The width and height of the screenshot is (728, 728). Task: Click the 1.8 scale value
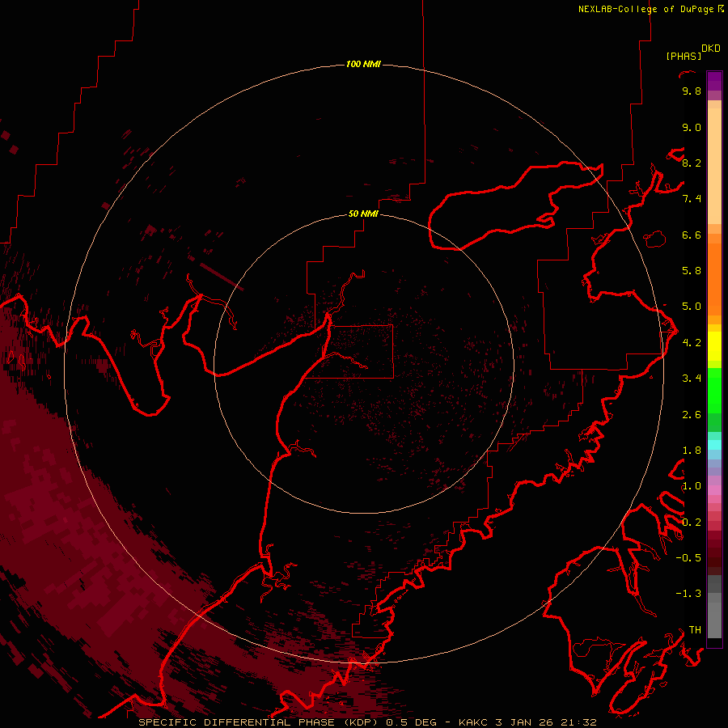pos(692,451)
